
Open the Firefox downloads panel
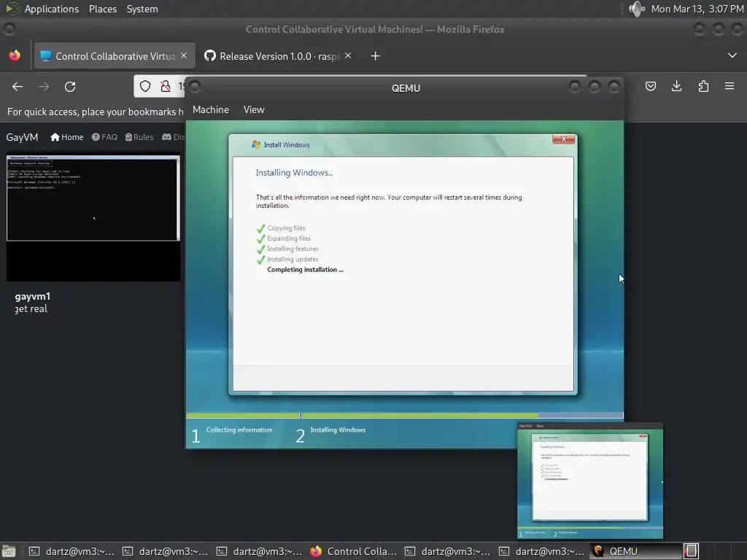676,86
